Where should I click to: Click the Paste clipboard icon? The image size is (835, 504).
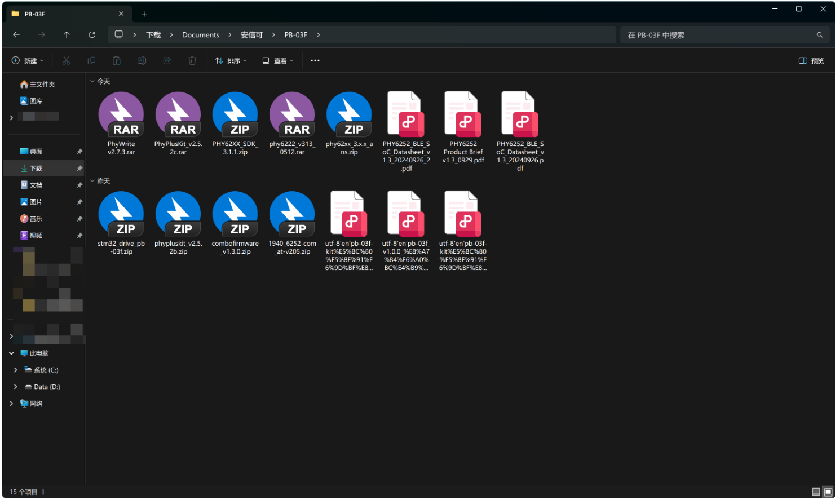coord(117,60)
